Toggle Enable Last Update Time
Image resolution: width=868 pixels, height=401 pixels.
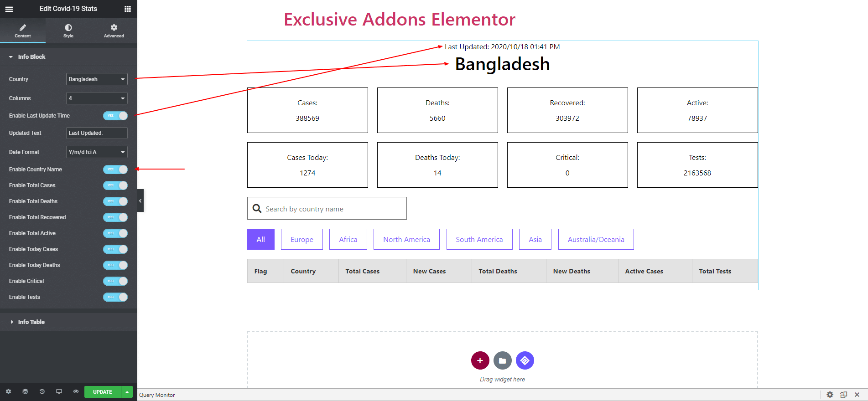pos(115,116)
